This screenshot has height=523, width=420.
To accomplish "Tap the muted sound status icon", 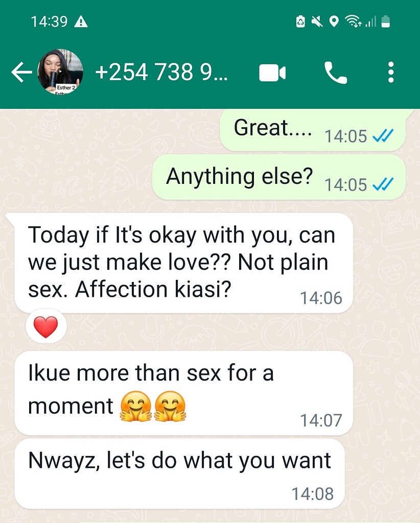I will [317, 21].
